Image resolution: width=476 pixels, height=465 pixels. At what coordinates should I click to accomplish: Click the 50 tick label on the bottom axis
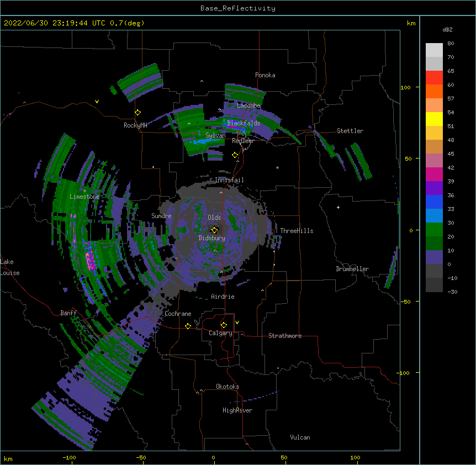(x=284, y=458)
